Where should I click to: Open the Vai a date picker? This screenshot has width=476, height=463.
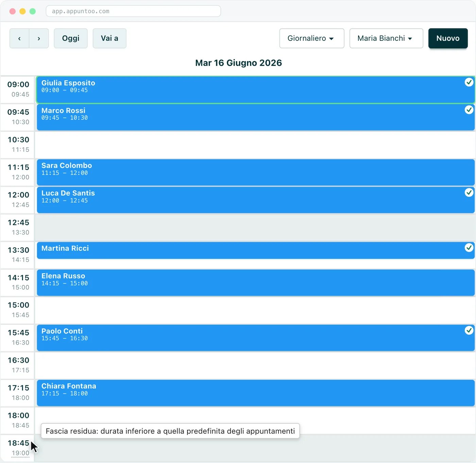(x=109, y=38)
